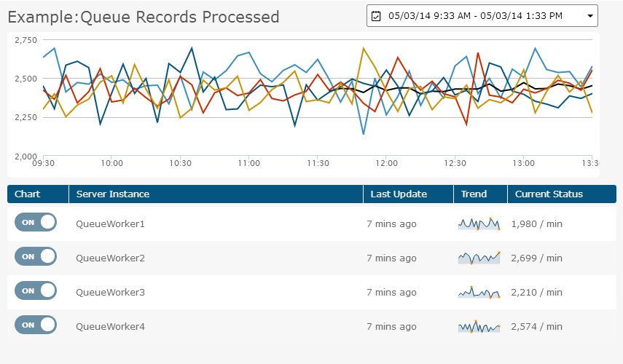This screenshot has height=364, width=623.
Task: Click QueueWorker1's '7 mins ago' last update
Action: pyautogui.click(x=392, y=224)
